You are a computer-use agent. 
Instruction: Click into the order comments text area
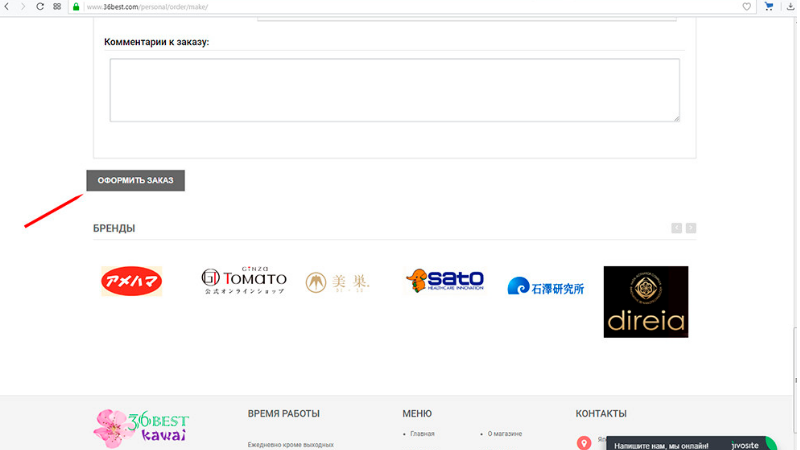394,90
